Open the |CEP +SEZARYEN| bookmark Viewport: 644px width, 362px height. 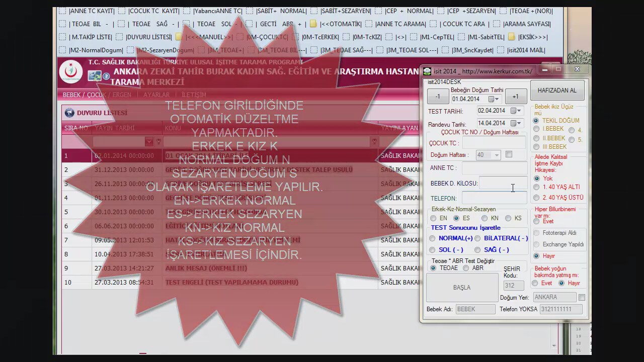pyautogui.click(x=466, y=11)
